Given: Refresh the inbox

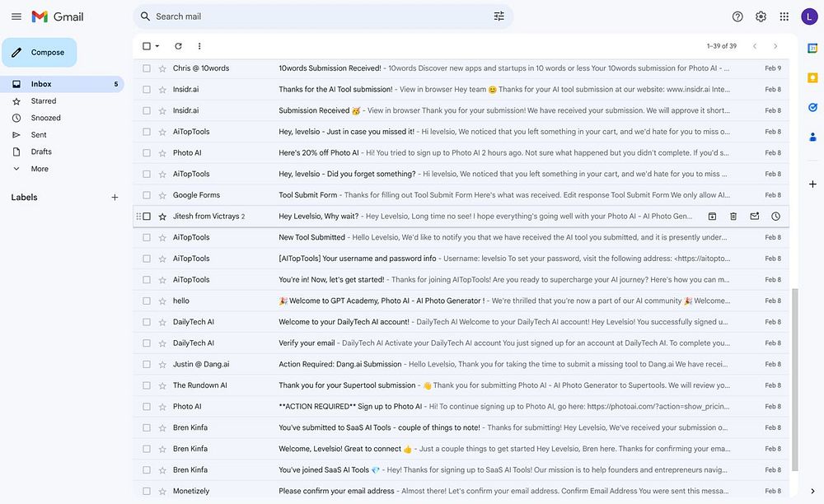Looking at the screenshot, I should pyautogui.click(x=178, y=46).
